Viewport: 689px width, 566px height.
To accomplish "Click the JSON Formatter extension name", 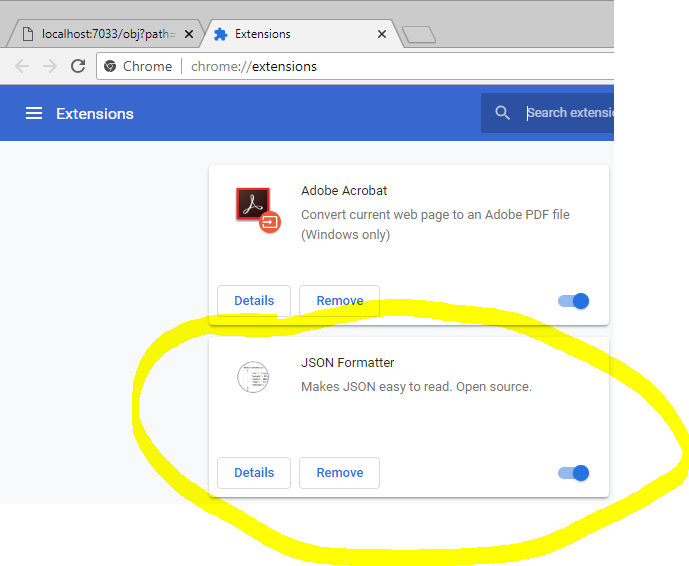I will [x=348, y=363].
